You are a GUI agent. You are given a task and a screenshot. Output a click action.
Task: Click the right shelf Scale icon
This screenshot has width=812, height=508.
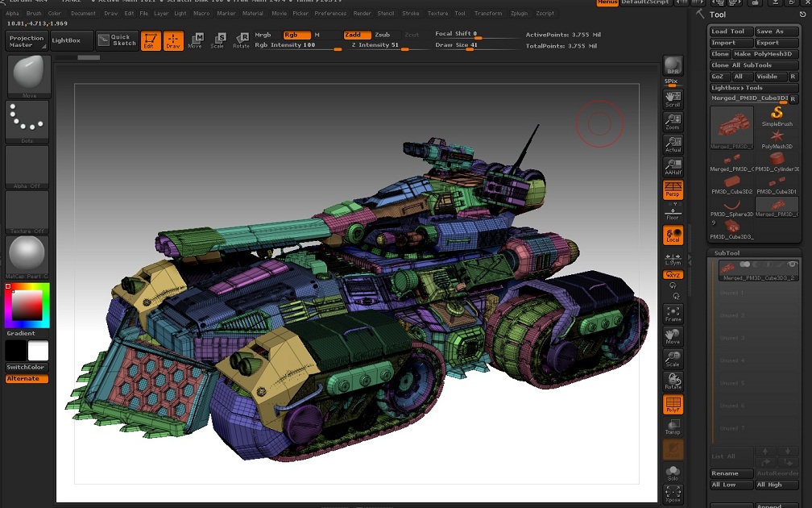(673, 360)
